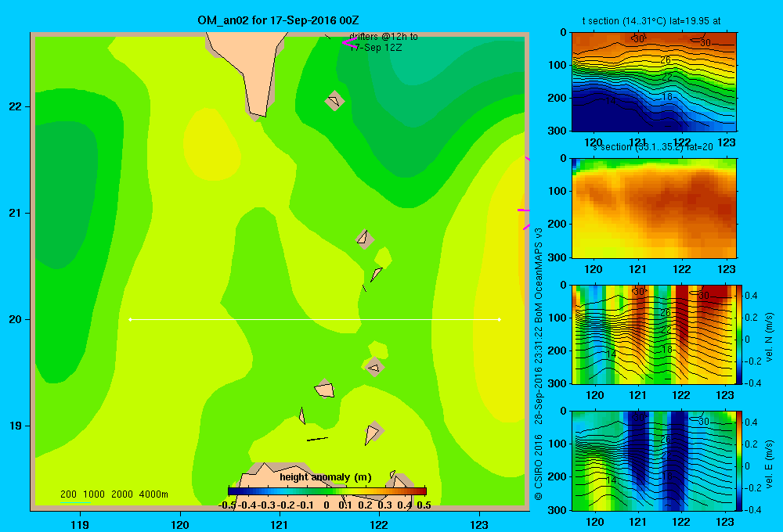Click the vertical CSIRO BoM OceanMAPS v3 credit text

539,364
